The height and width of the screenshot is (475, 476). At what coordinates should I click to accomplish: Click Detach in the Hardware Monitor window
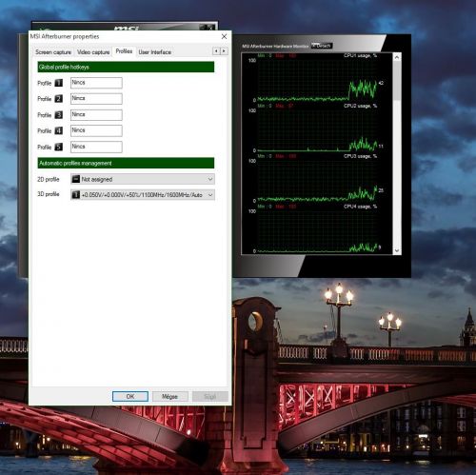(322, 46)
